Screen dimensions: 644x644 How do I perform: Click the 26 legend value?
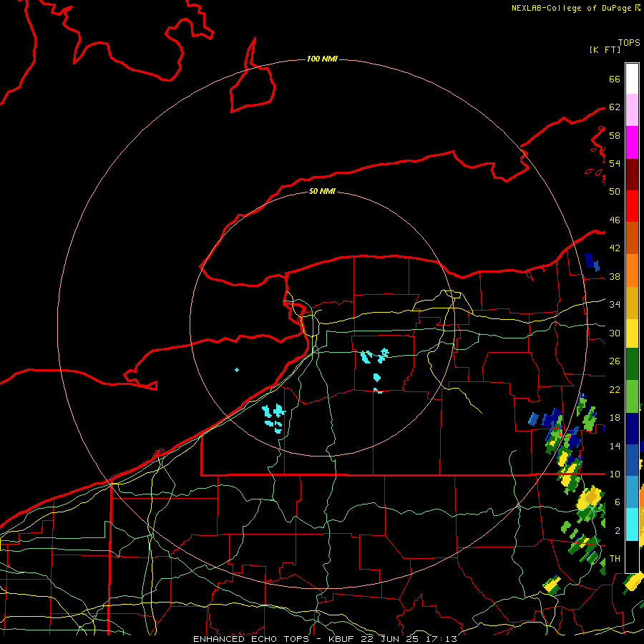click(x=615, y=361)
